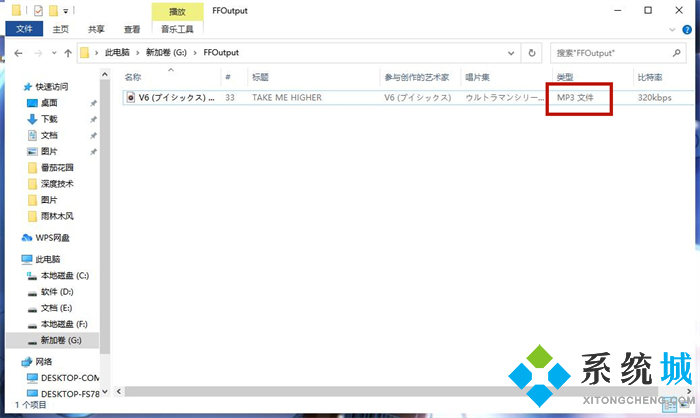Viewport: 700px width, 418px height.
Task: Refresh the current folder view
Action: tap(532, 53)
